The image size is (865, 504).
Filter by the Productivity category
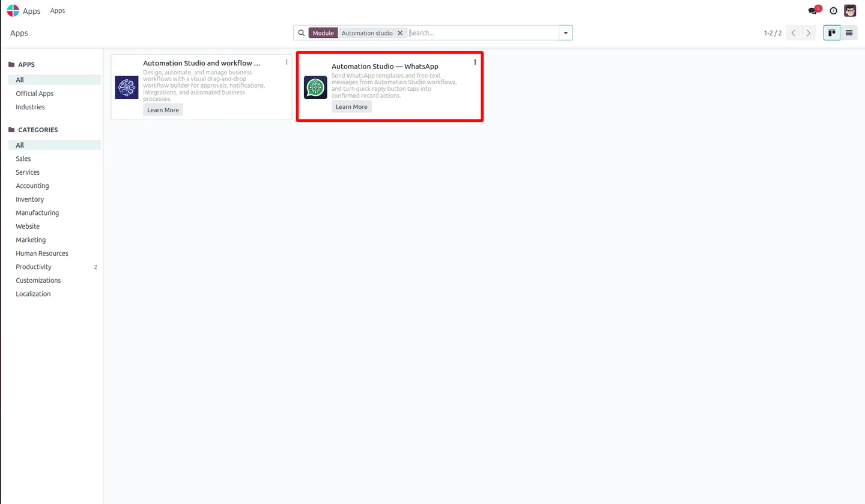click(55, 267)
